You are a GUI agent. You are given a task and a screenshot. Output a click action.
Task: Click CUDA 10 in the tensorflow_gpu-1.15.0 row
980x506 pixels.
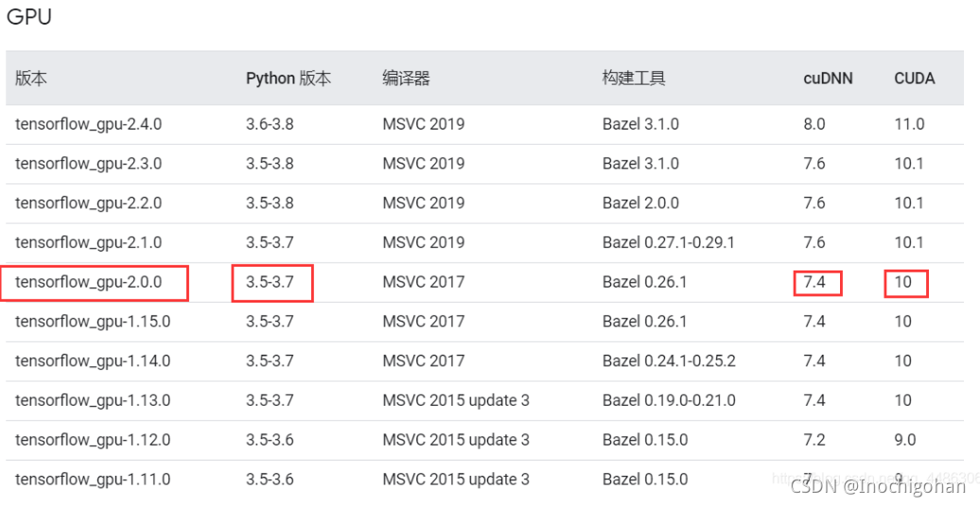(903, 321)
